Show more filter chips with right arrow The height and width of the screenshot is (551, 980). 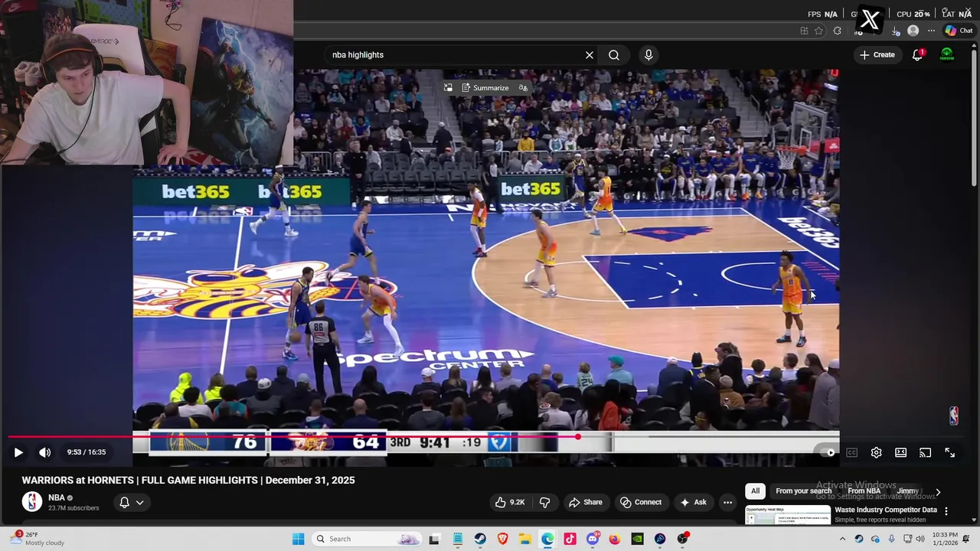[x=938, y=492]
